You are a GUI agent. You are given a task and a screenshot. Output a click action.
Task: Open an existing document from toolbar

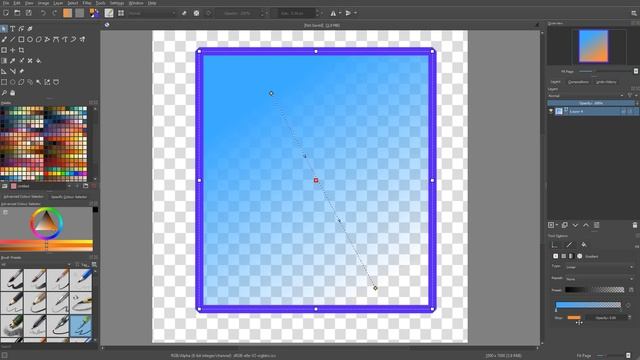point(17,13)
